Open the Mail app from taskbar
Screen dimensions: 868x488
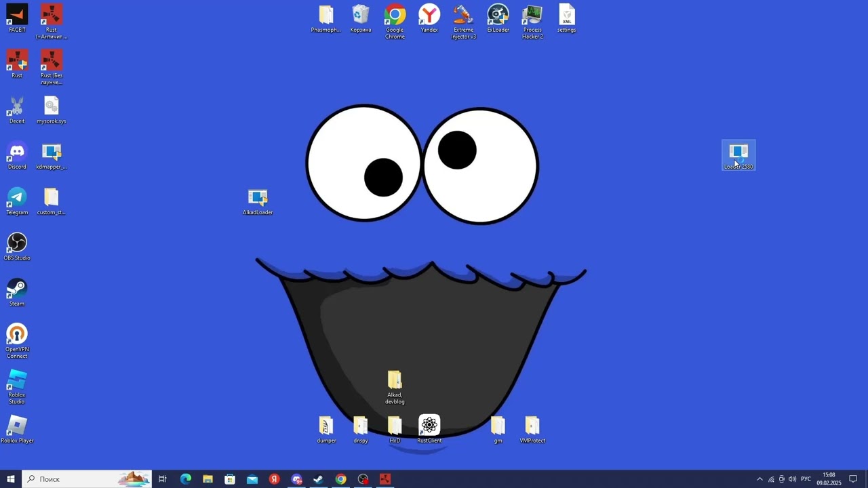point(252,479)
